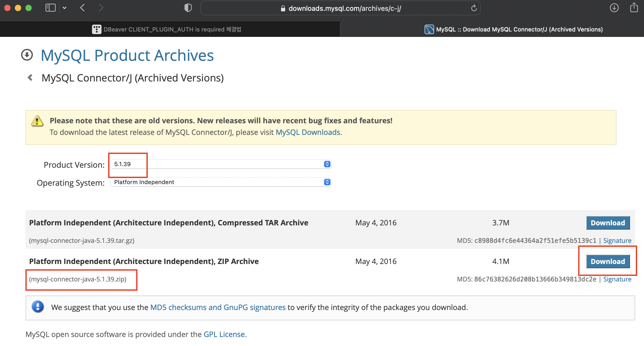Viewport: 644px width, 346px height.
Task: Open the privacy shield report icon
Action: (x=188, y=8)
